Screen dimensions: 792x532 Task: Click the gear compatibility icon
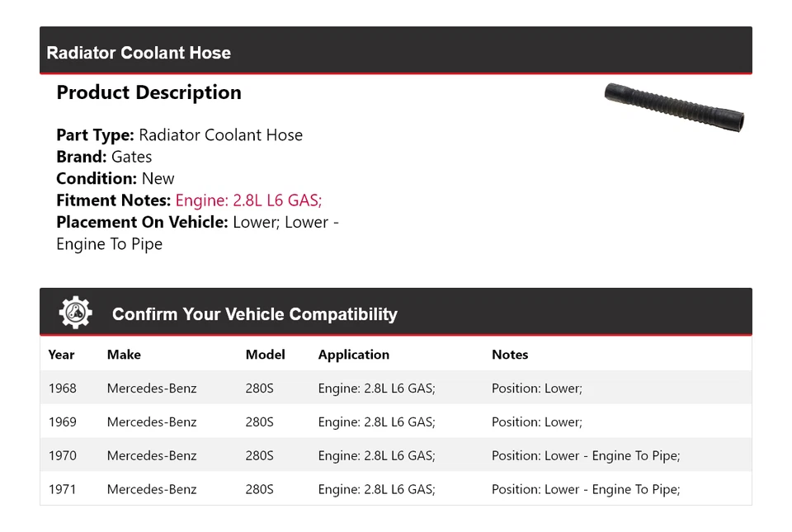(x=75, y=313)
